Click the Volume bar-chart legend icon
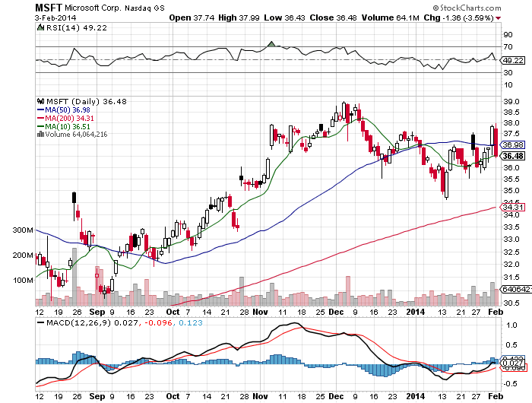The width and height of the screenshot is (532, 403). click(39, 135)
